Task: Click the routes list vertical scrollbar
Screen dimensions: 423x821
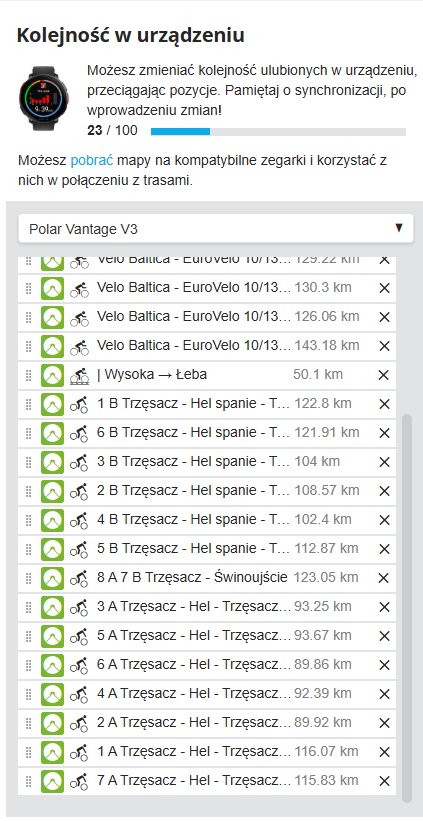Action: [407, 607]
